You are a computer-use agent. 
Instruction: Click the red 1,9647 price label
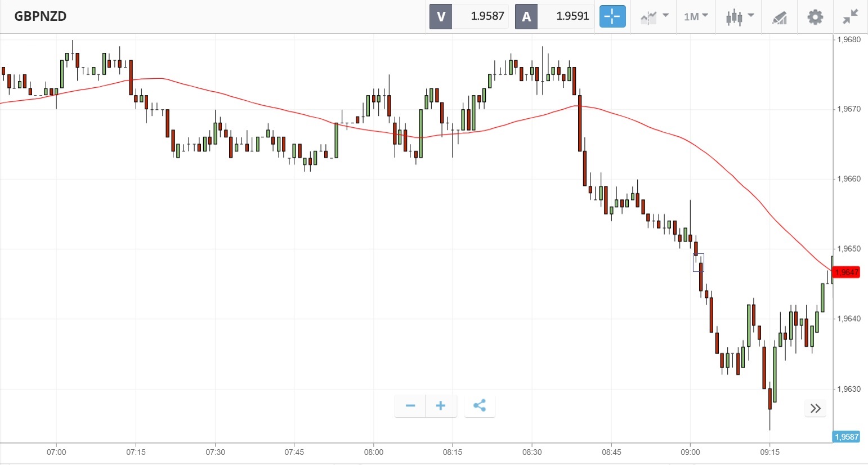846,272
